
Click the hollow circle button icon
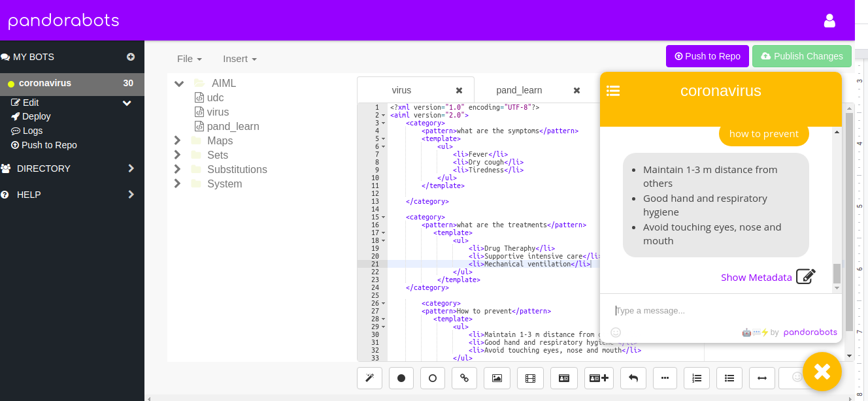click(433, 377)
